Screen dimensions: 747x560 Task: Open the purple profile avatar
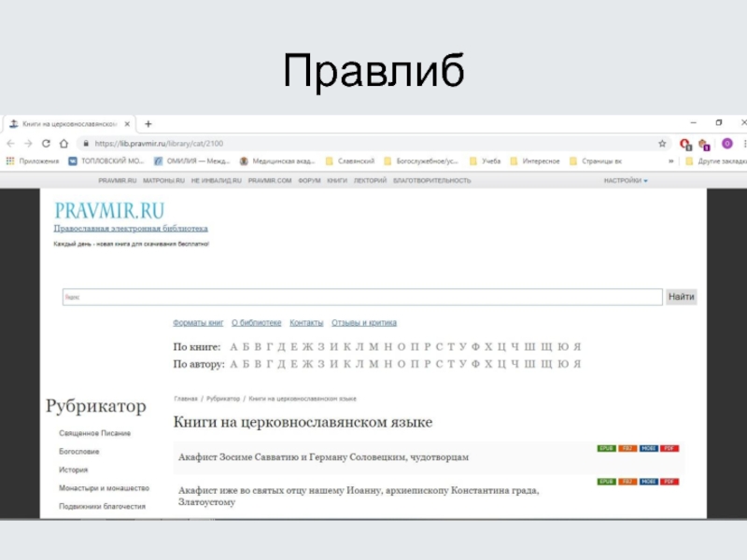[x=727, y=144]
